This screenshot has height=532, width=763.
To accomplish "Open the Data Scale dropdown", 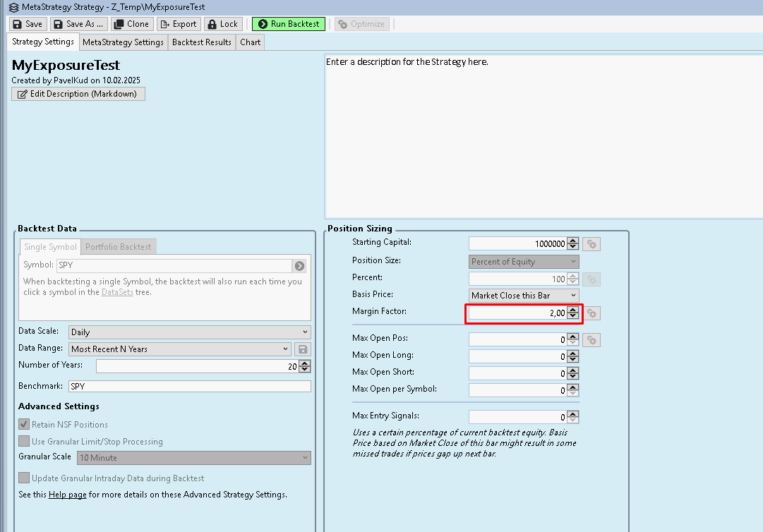I will tap(189, 332).
